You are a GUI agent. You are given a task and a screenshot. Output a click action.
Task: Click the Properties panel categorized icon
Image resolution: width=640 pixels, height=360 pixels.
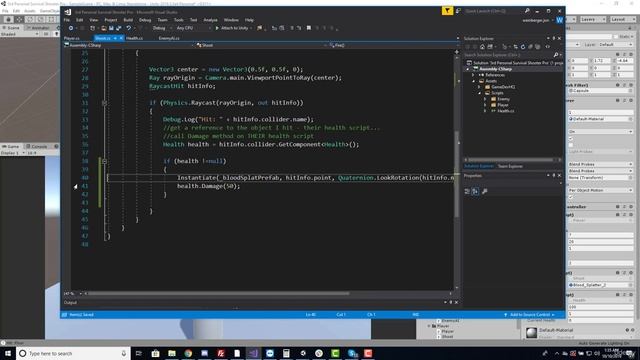(467, 191)
